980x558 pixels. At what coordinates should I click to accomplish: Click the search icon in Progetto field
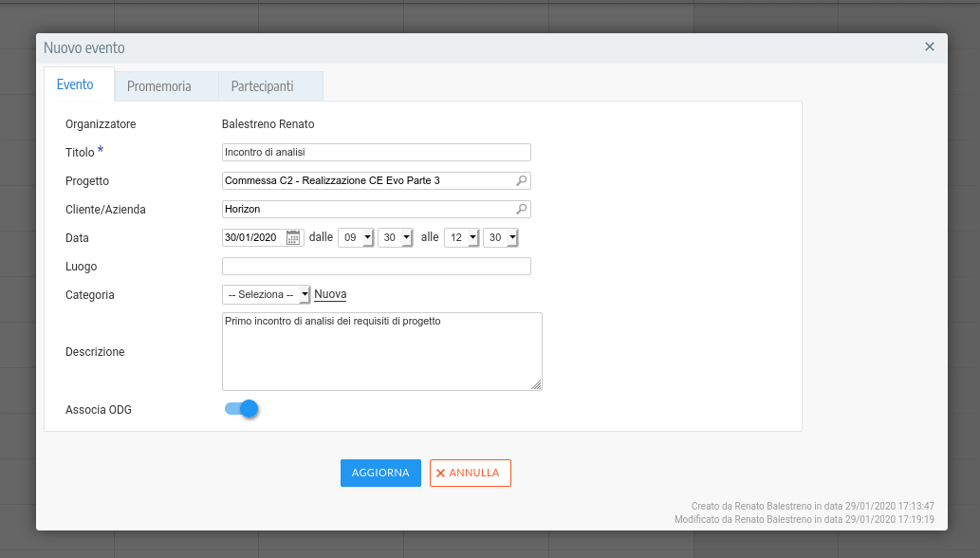point(521,180)
